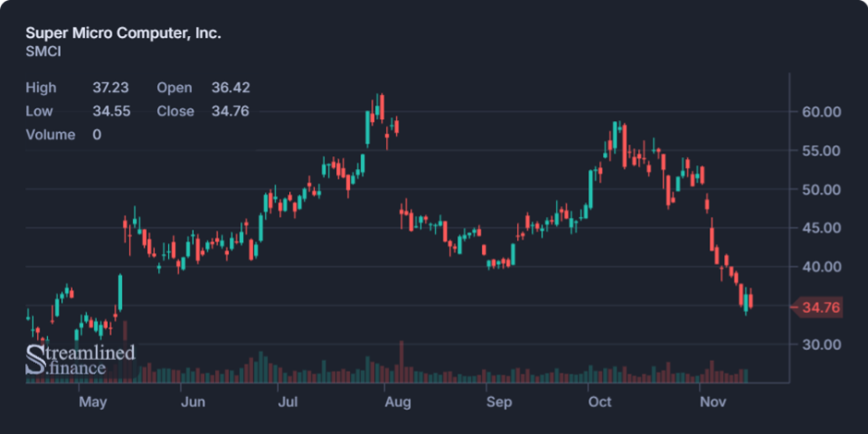Click the current price tag 34.76 on axis
The height and width of the screenshot is (434, 868).
(x=817, y=307)
